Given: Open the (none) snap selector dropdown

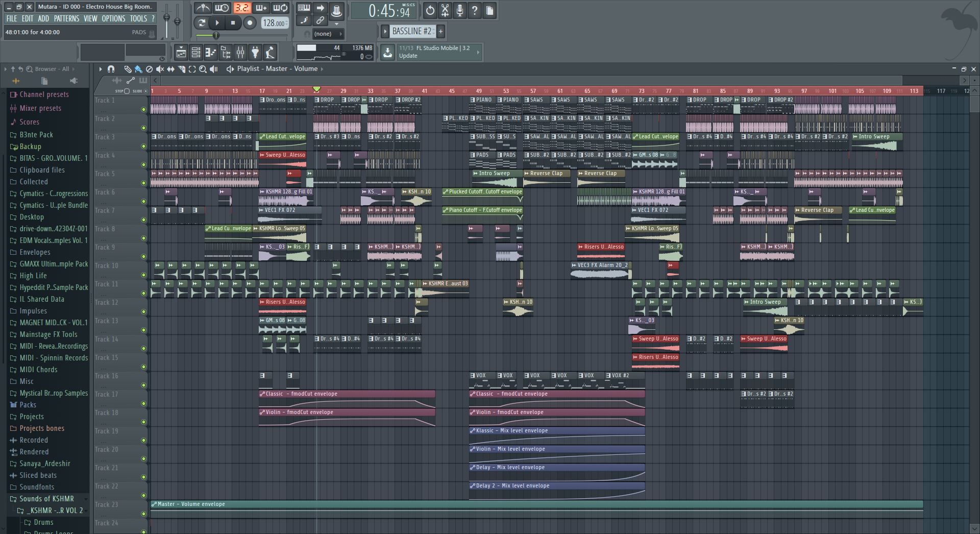Looking at the screenshot, I should coord(328,34).
